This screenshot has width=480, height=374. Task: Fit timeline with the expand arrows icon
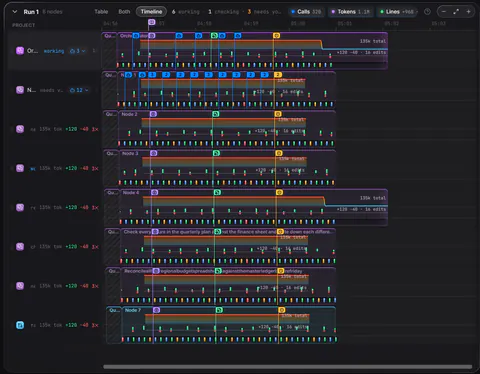456,12
